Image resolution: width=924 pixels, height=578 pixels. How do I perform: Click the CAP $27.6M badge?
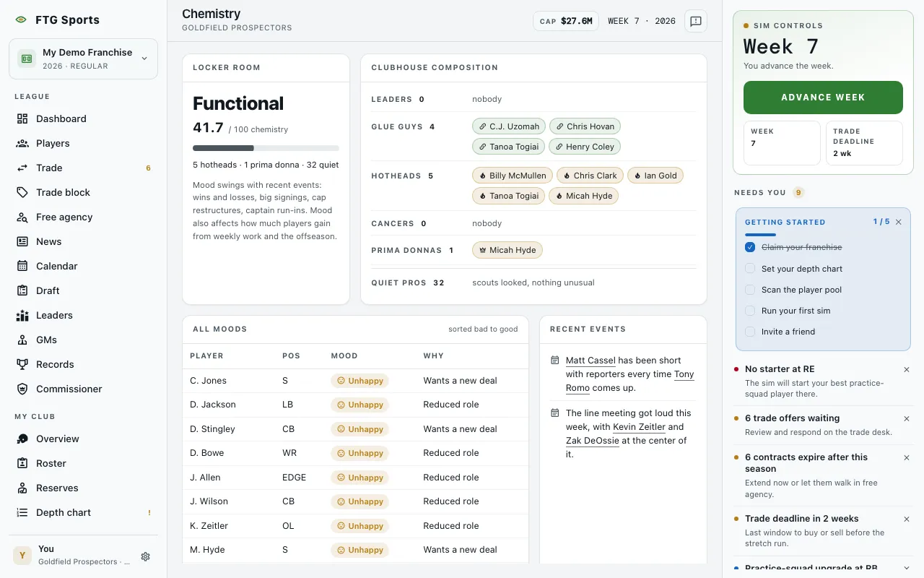[x=567, y=21]
